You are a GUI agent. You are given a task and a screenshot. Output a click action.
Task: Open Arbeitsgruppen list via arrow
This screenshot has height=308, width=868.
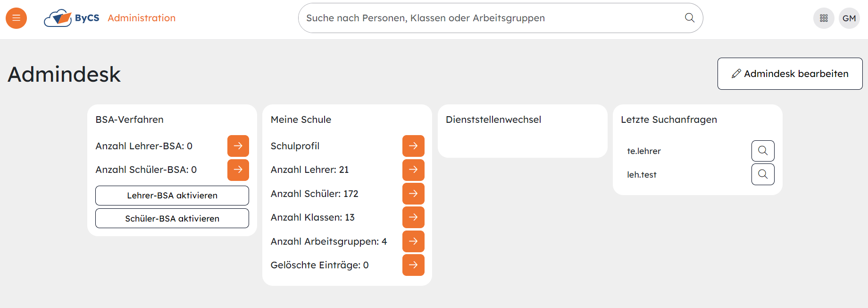413,241
